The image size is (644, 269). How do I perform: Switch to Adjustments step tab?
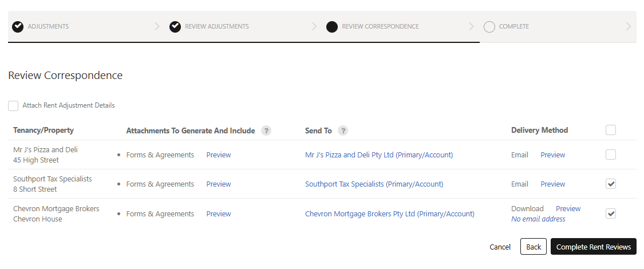click(48, 26)
